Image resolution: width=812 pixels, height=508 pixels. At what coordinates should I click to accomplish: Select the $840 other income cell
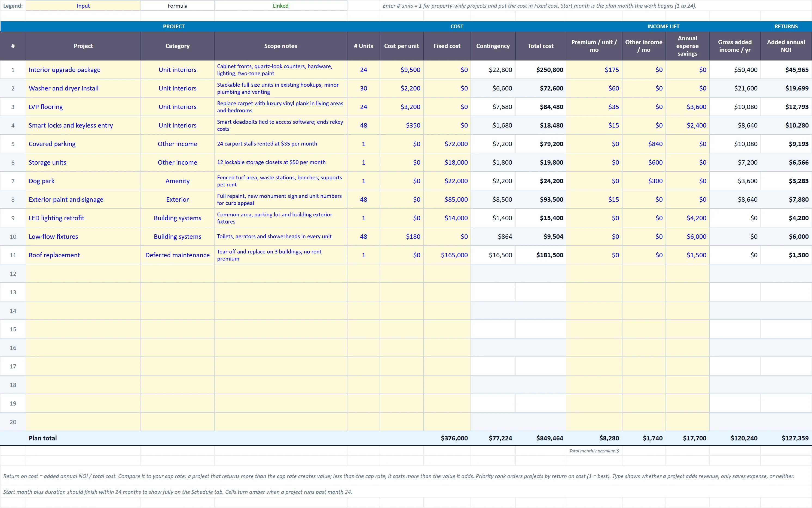pos(643,144)
